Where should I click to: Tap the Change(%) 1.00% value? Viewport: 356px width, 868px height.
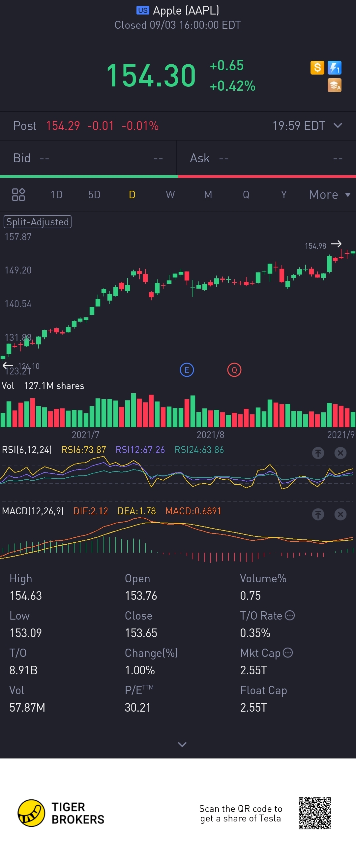[140, 670]
